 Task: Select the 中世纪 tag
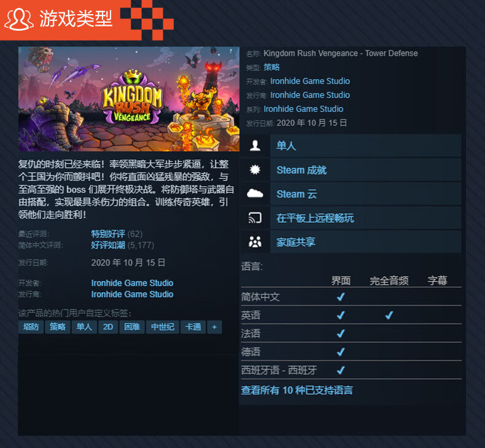click(x=163, y=327)
